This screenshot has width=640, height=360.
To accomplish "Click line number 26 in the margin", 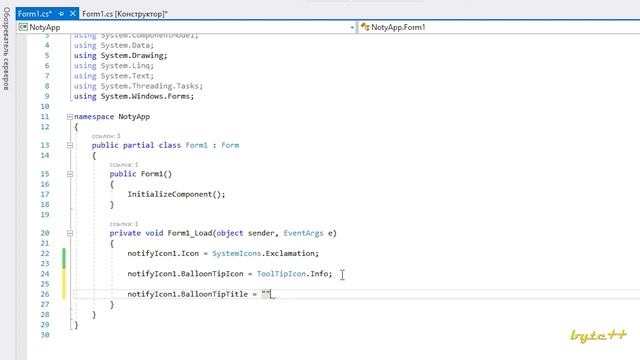I will coord(45,294).
